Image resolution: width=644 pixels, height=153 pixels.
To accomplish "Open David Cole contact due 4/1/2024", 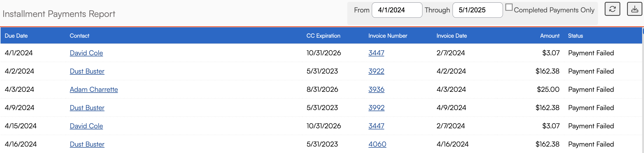I will (86, 53).
